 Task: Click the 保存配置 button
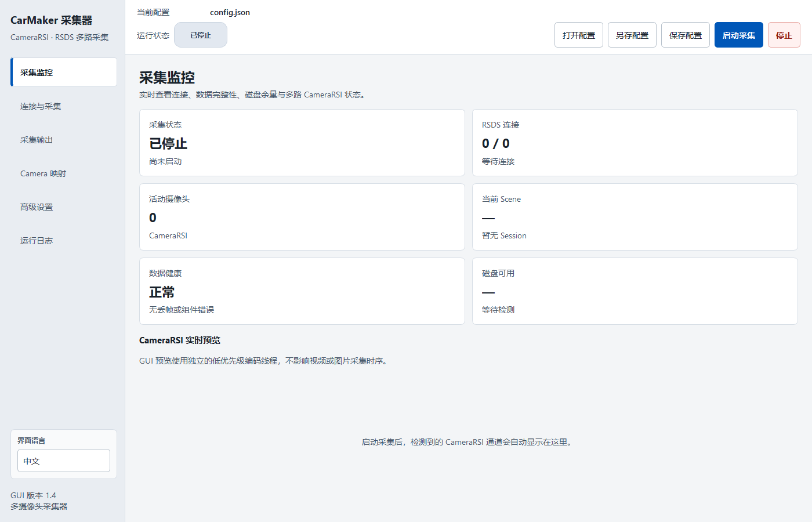[686, 35]
